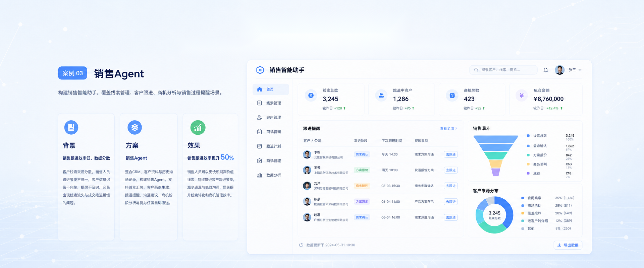The height and width of the screenshot is (268, 644).
Task: Click the 商务谈判 tag in 刘洋's row
Action: coord(362,186)
